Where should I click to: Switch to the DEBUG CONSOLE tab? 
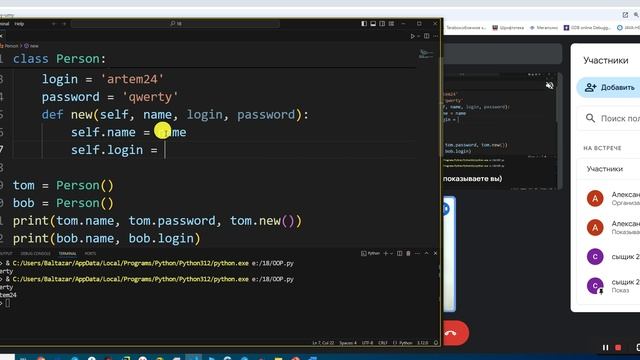coord(36,253)
